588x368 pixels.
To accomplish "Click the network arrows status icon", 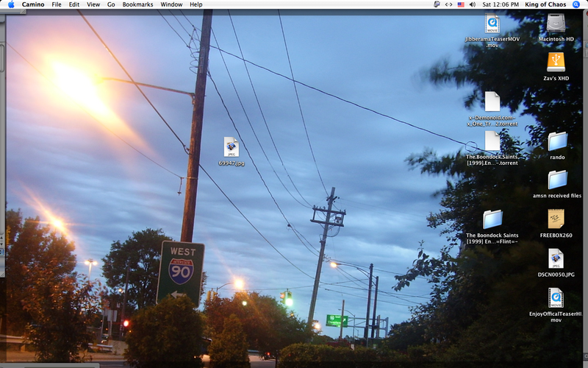I will (448, 4).
